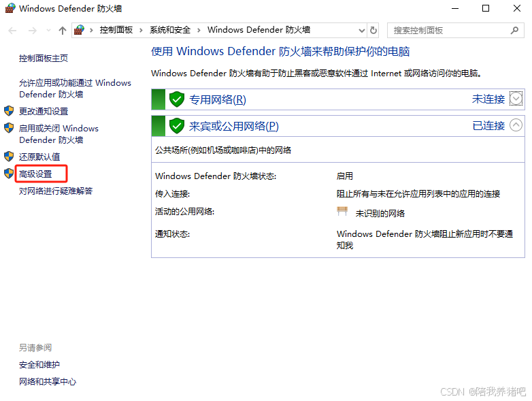The height and width of the screenshot is (401, 532).
Task: Open 控制面板主页 link
Action: pyautogui.click(x=44, y=59)
